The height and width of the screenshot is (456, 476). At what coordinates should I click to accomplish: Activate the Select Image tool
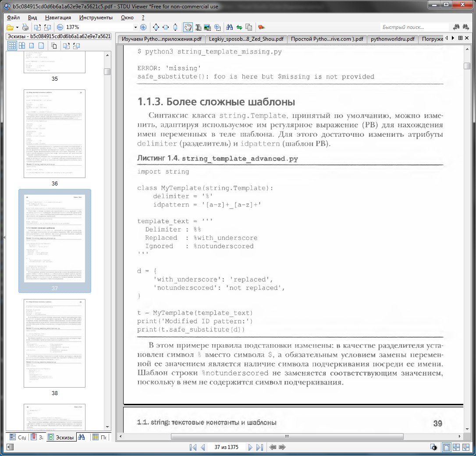208,27
